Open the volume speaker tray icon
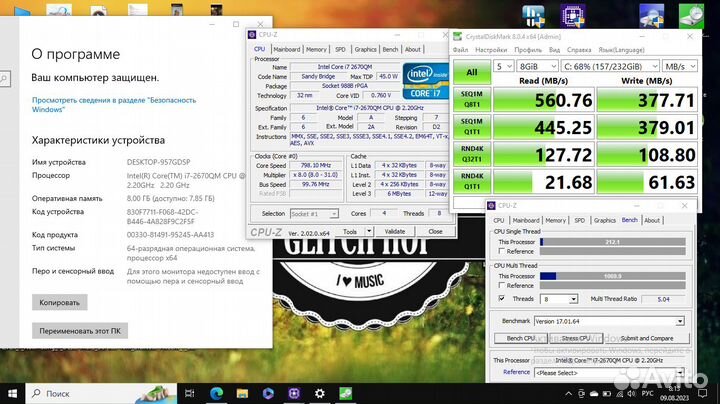This screenshot has width=720, height=404. (631, 393)
